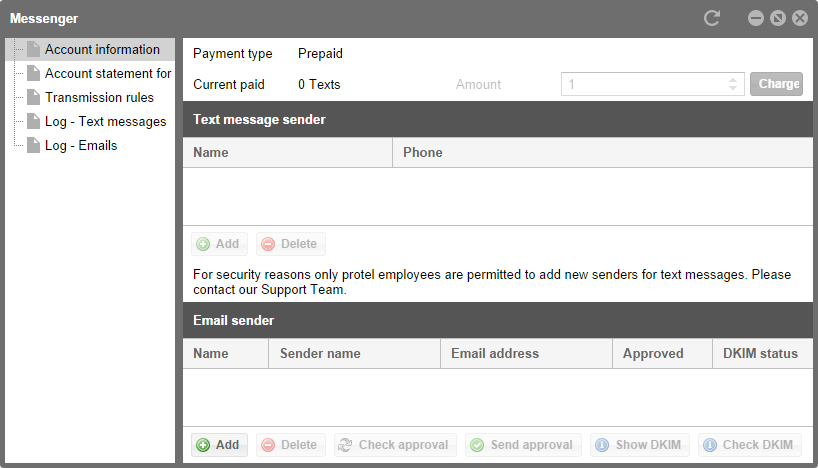
Task: Click Add button under Text message sender
Action: [x=219, y=244]
